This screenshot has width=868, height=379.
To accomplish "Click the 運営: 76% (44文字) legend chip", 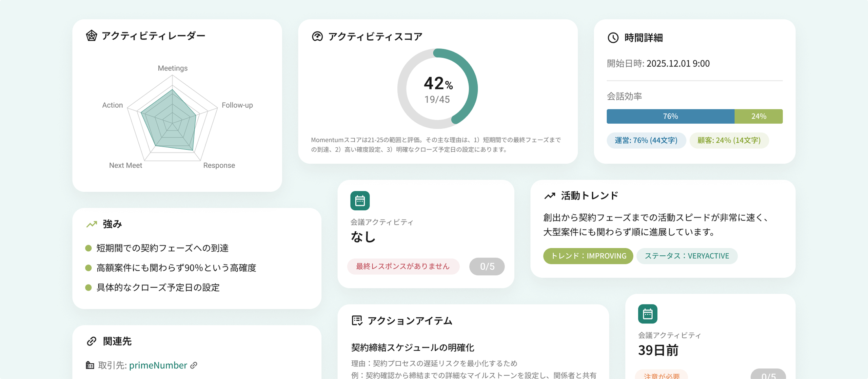I will pyautogui.click(x=646, y=141).
